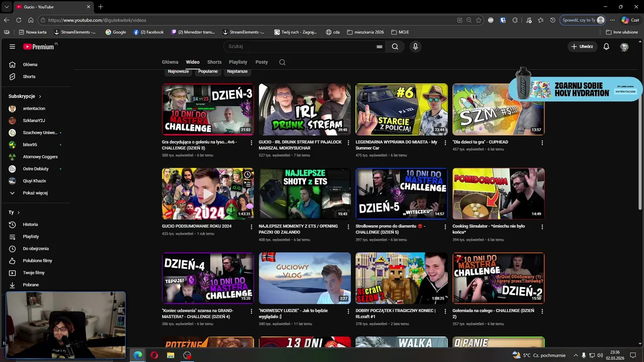The height and width of the screenshot is (362, 644).
Task: Click the Utwórz create button
Action: pos(582,46)
